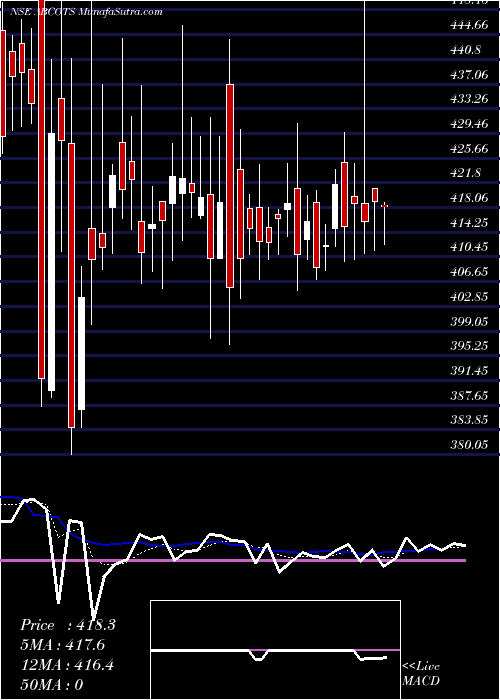Select the 418.06 price label
Viewport: 500px width, 700px height.
tap(470, 197)
